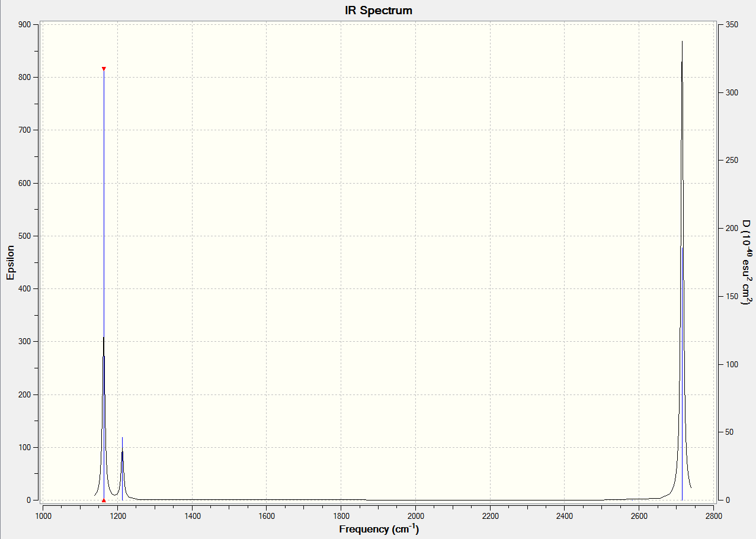The width and height of the screenshot is (756, 539).
Task: Click the red triangle marker atop the 1165 peak
Action: point(104,69)
